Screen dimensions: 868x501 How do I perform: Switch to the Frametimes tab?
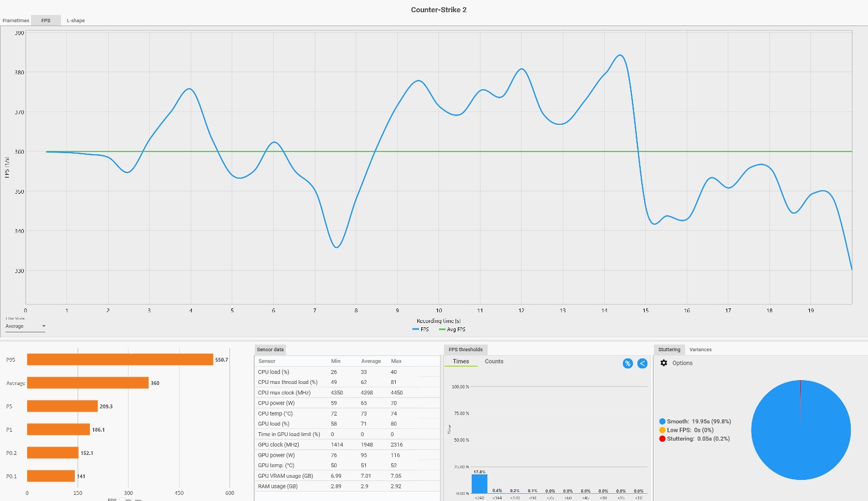(x=16, y=21)
